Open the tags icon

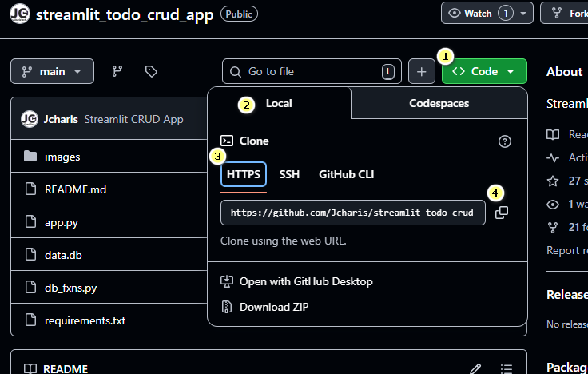[151, 71]
